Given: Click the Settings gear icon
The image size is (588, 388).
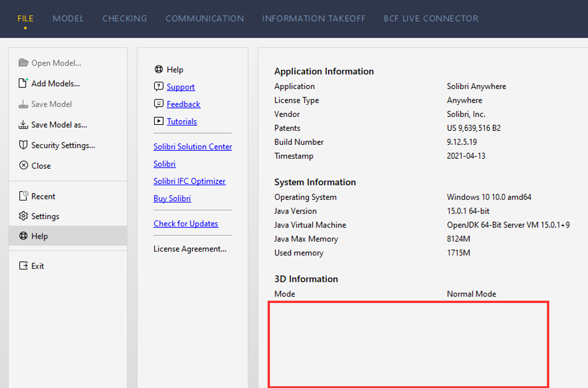Looking at the screenshot, I should pos(23,216).
